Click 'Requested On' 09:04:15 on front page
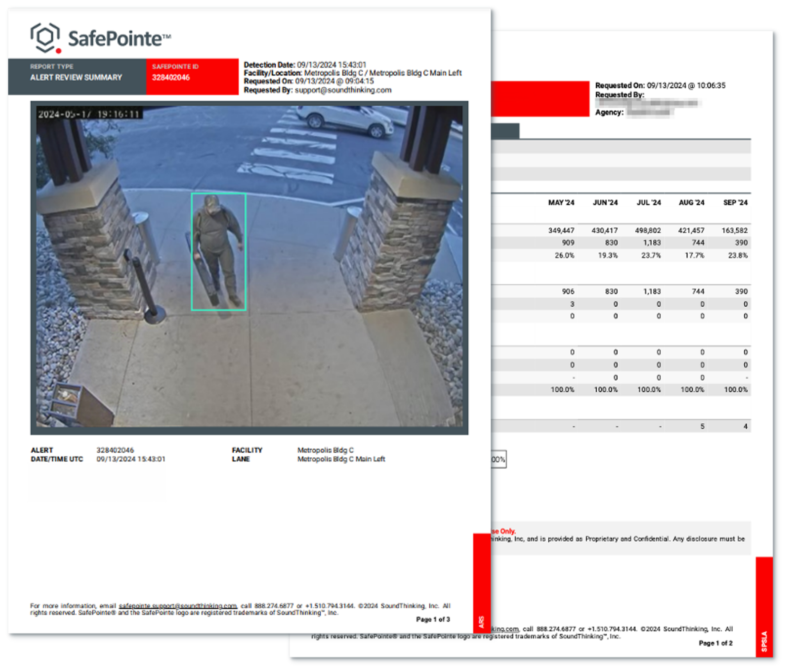This screenshot has height=672, width=788. pyautogui.click(x=309, y=81)
